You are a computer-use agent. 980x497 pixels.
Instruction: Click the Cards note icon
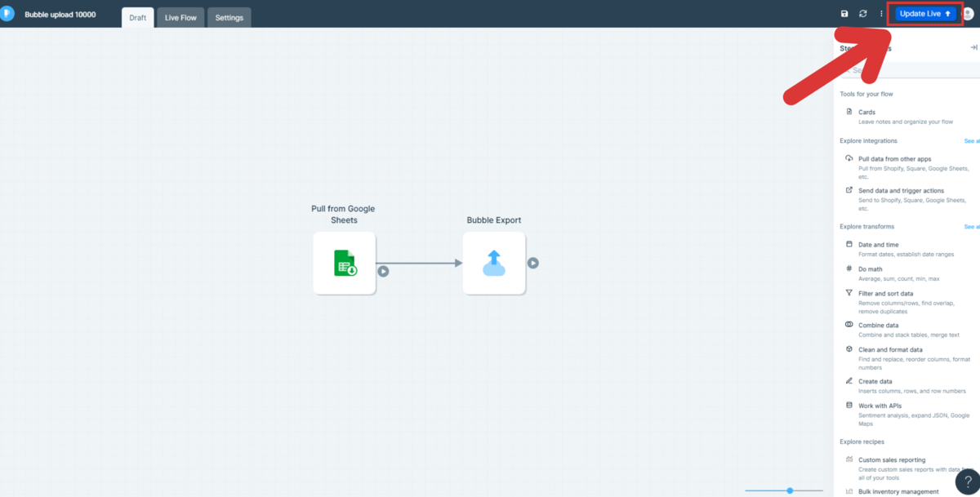pyautogui.click(x=849, y=112)
